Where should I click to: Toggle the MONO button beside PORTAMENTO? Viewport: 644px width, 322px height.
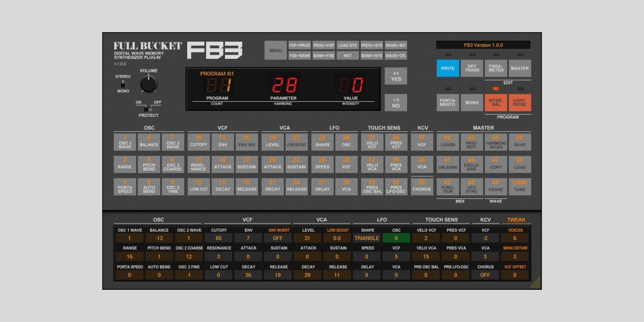[472, 103]
